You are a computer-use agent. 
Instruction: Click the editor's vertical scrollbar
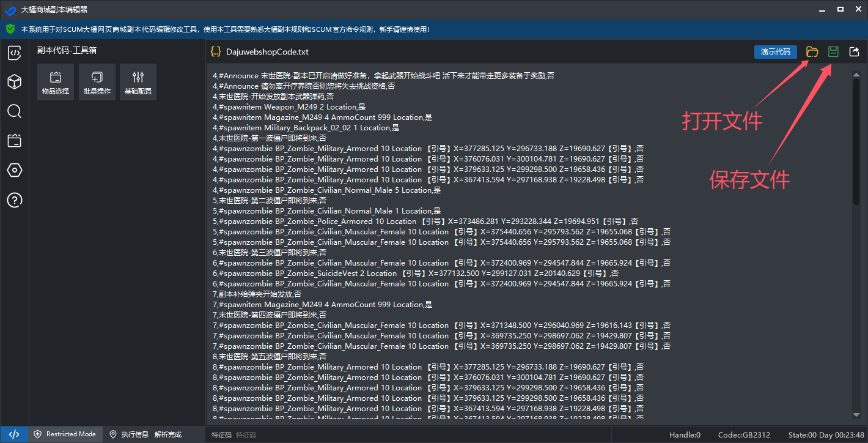[856, 141]
